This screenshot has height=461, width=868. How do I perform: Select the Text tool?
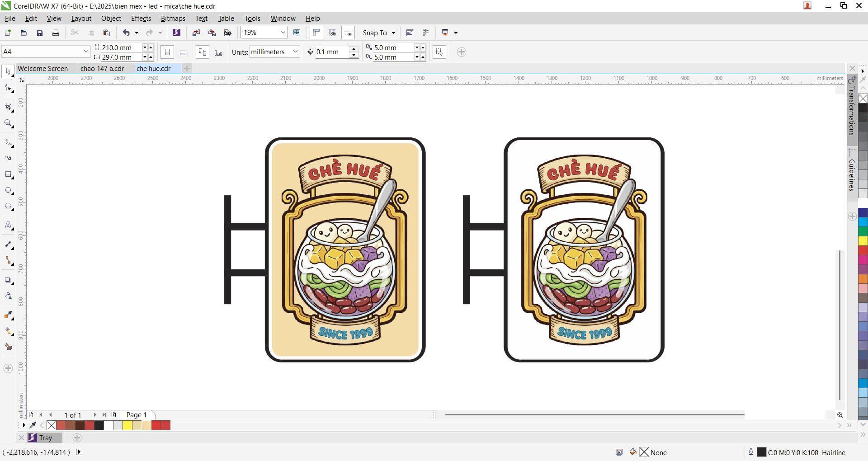pos(8,226)
